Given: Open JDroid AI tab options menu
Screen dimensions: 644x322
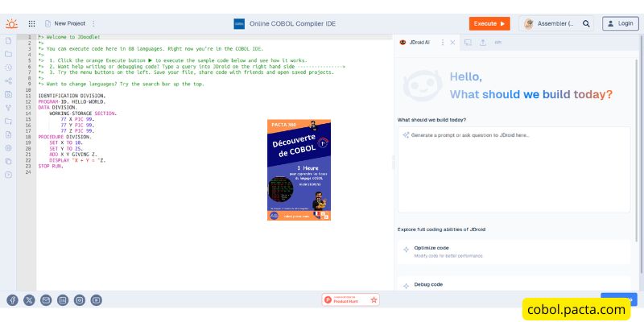Looking at the screenshot, I should coord(443,43).
